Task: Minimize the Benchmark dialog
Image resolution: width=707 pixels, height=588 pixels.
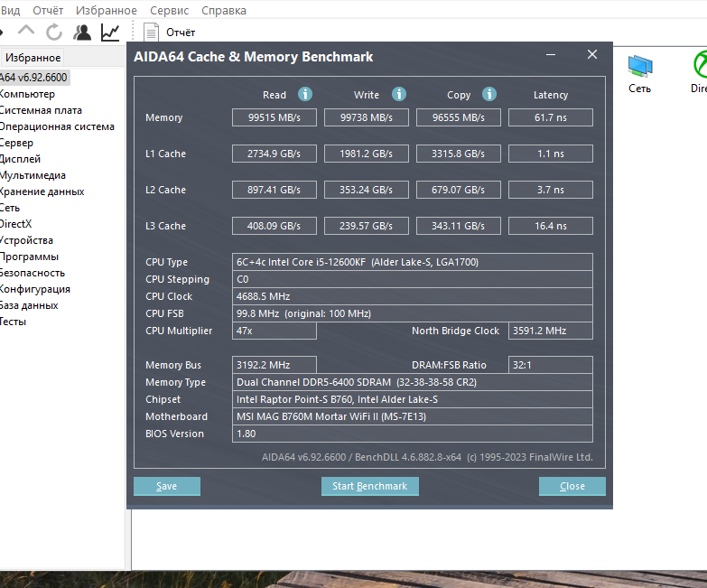Action: click(551, 55)
